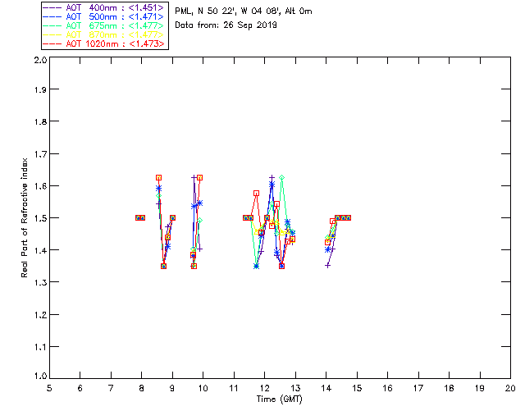Click the PML station location text
This screenshot has width=525, height=420.
pos(244,11)
